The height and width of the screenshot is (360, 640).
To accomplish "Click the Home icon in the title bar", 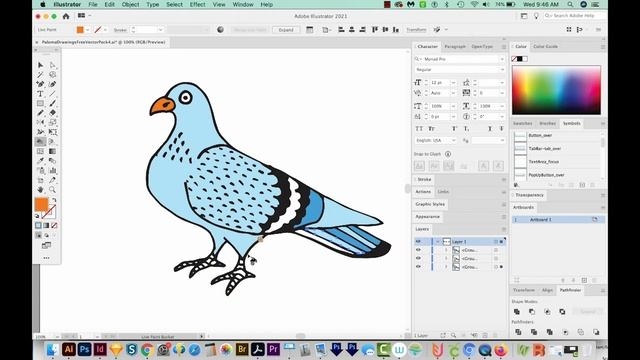I will pyautogui.click(x=66, y=16).
